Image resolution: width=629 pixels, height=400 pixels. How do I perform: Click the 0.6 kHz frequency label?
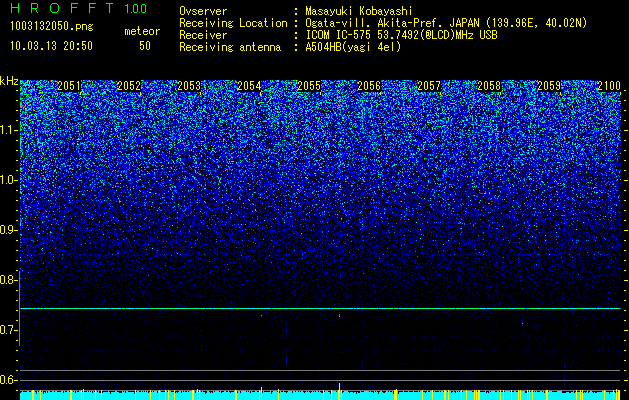point(9,380)
